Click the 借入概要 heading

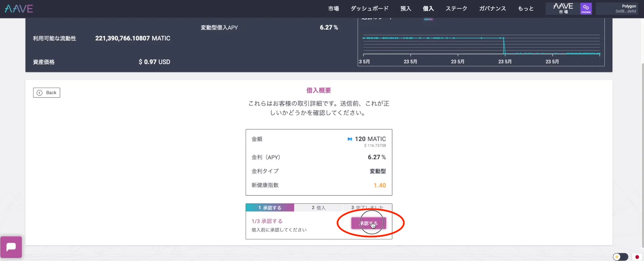319,91
